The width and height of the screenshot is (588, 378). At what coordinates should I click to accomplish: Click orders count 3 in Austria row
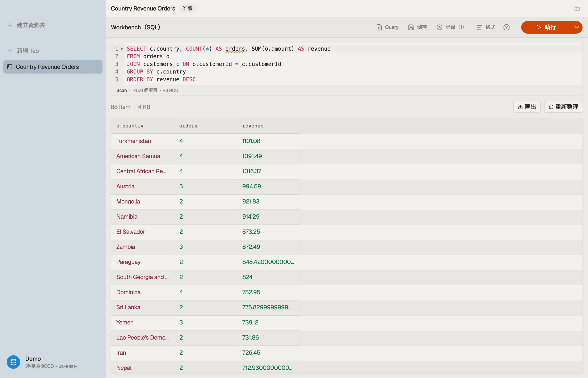coord(181,186)
